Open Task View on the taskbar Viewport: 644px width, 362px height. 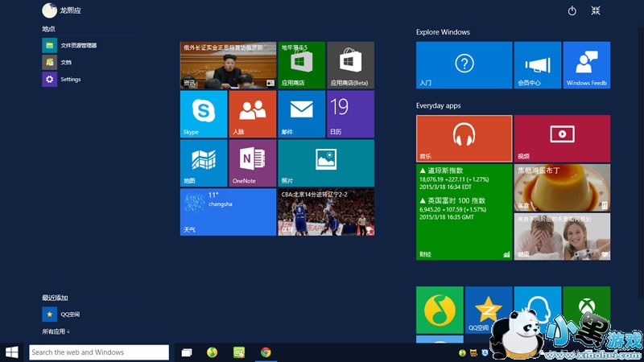click(187, 352)
